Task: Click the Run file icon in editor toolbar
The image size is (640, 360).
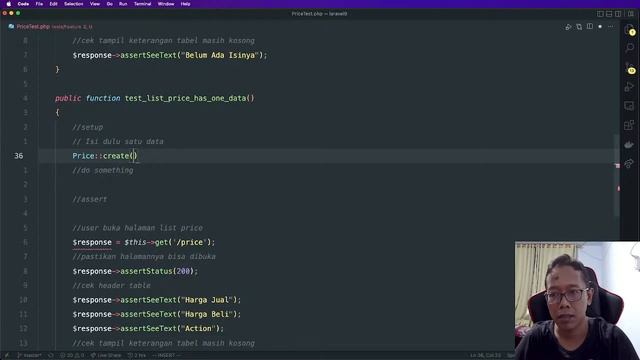Action: [x=568, y=27]
